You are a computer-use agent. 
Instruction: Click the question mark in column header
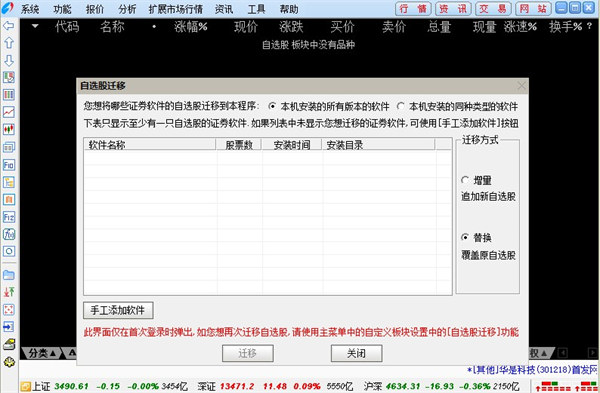589,26
